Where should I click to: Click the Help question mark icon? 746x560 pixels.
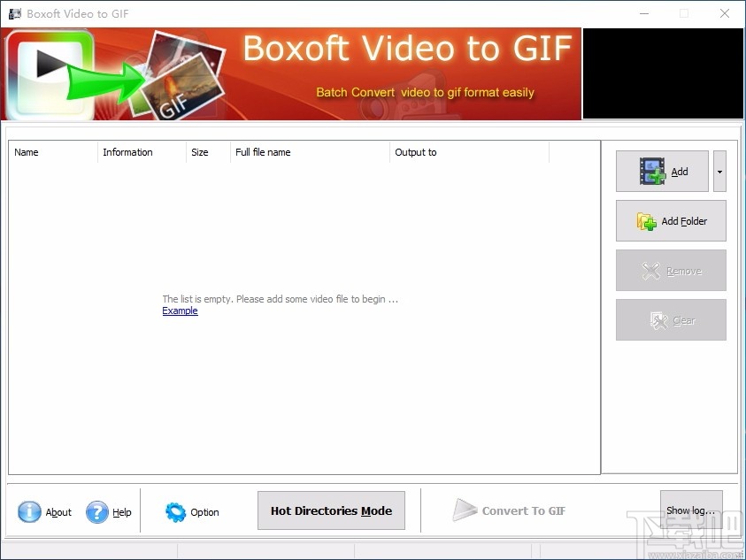[x=97, y=512]
